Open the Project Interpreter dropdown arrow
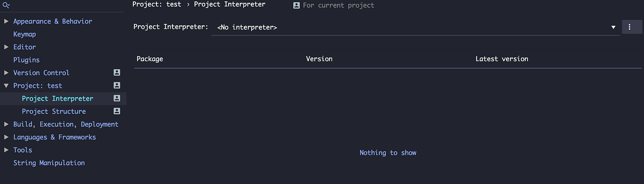 [x=613, y=28]
